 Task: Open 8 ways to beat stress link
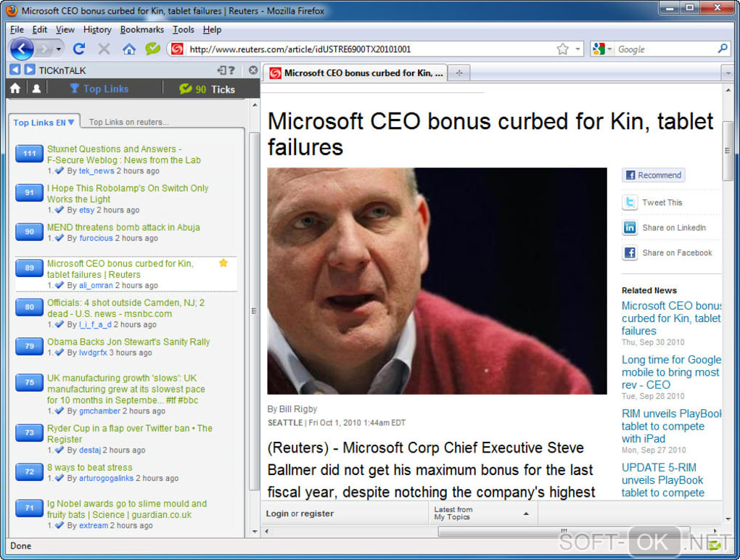click(90, 467)
